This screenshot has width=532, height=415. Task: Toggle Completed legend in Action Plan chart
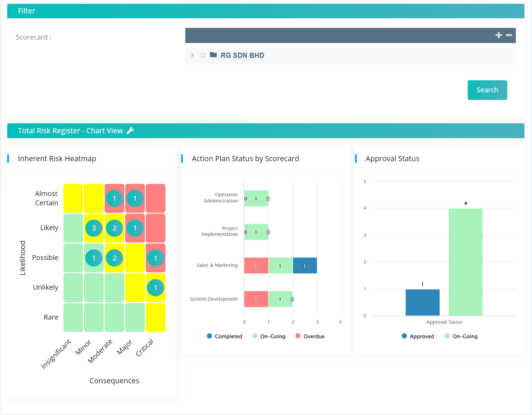pos(224,336)
